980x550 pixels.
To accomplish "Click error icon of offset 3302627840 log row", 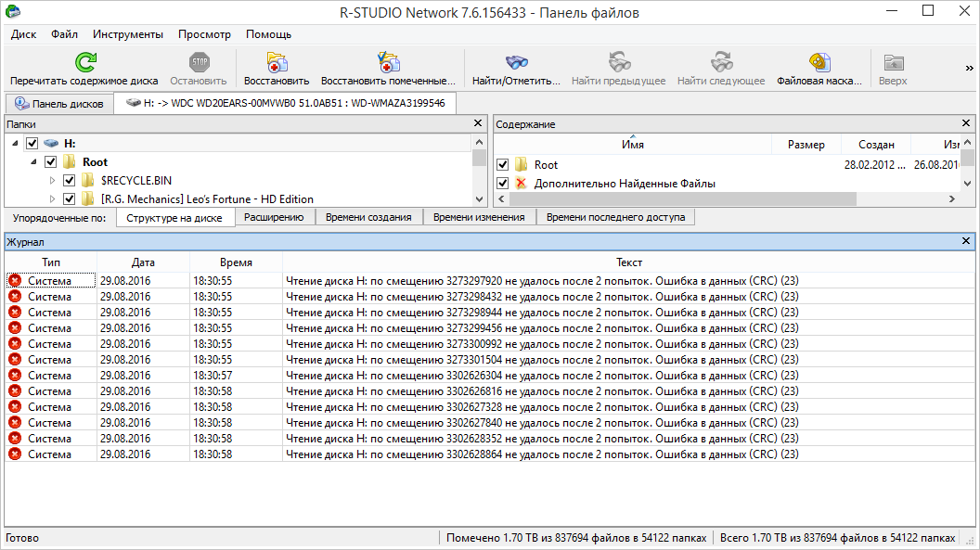I will pos(15,423).
